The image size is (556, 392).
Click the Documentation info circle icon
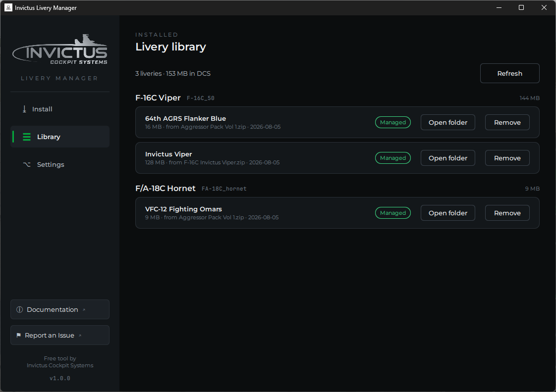click(19, 309)
